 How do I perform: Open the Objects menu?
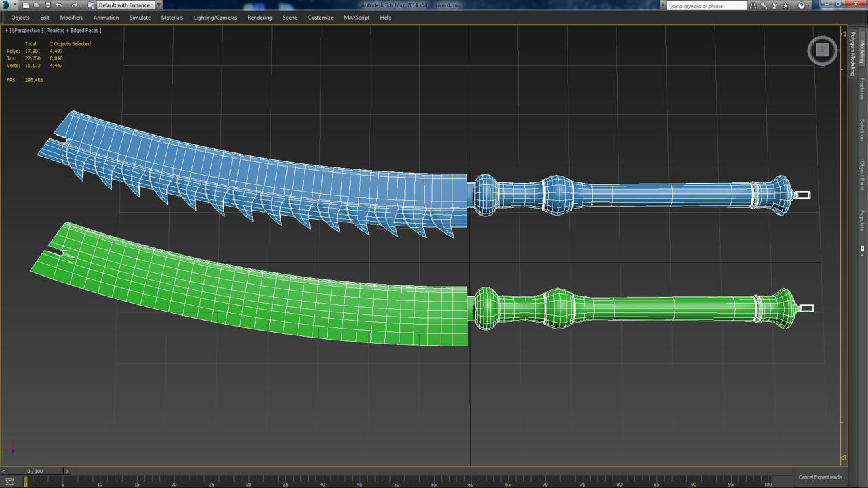pyautogui.click(x=20, y=18)
